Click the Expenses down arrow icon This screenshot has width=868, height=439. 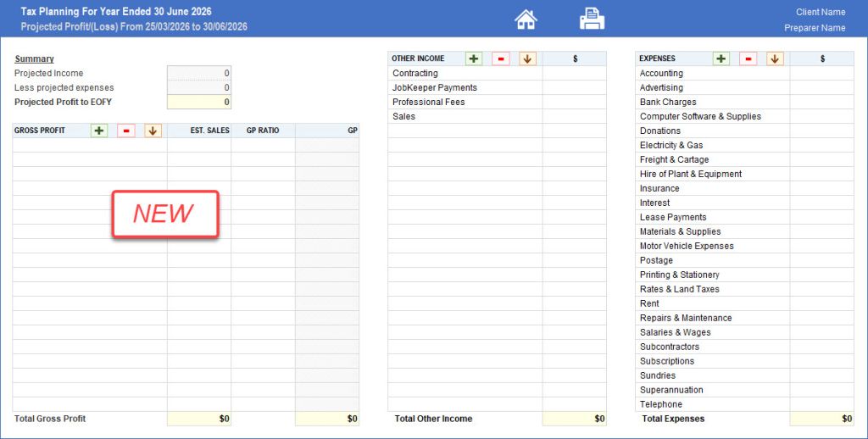coord(775,58)
